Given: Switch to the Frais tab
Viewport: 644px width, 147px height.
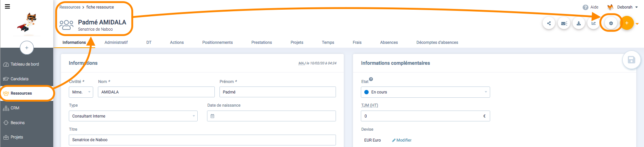Looking at the screenshot, I should [x=357, y=42].
